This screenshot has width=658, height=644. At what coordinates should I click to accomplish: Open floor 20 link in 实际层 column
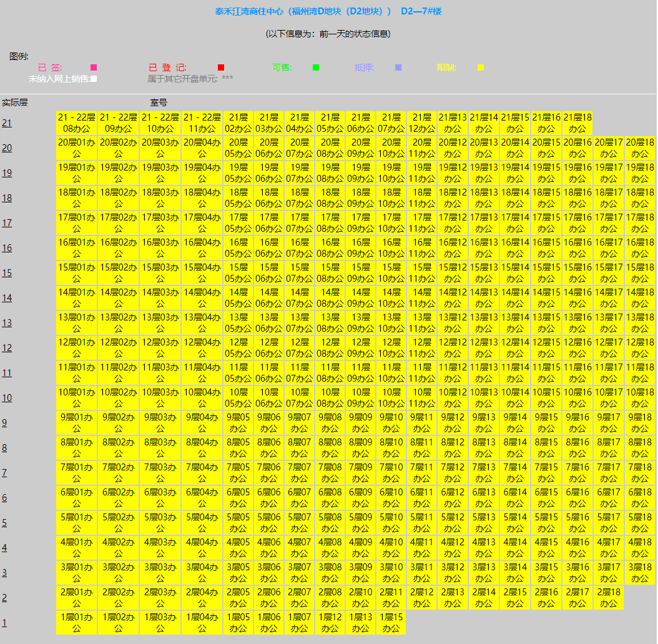7,148
